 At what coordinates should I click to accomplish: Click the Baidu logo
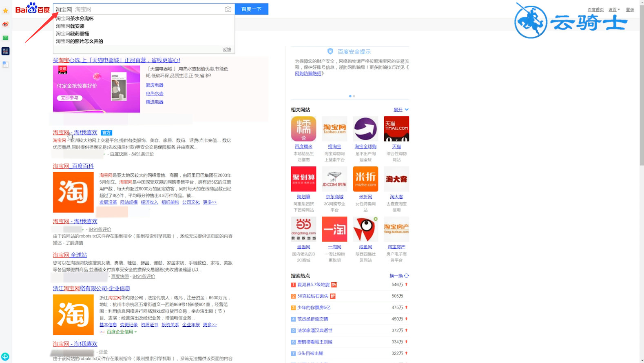pyautogui.click(x=33, y=8)
